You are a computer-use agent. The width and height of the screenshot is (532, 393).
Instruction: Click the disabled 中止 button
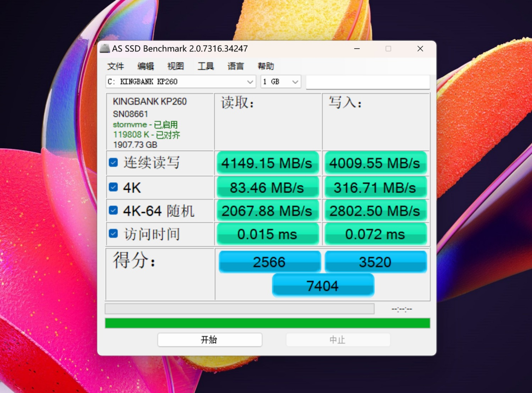point(338,340)
